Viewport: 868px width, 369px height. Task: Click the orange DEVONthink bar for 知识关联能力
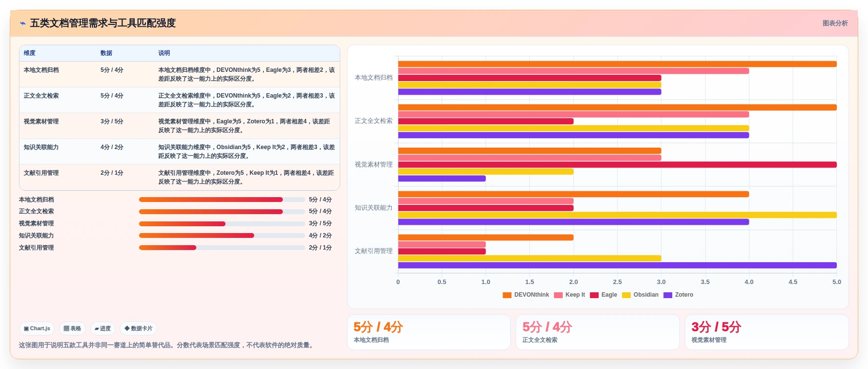(x=573, y=194)
